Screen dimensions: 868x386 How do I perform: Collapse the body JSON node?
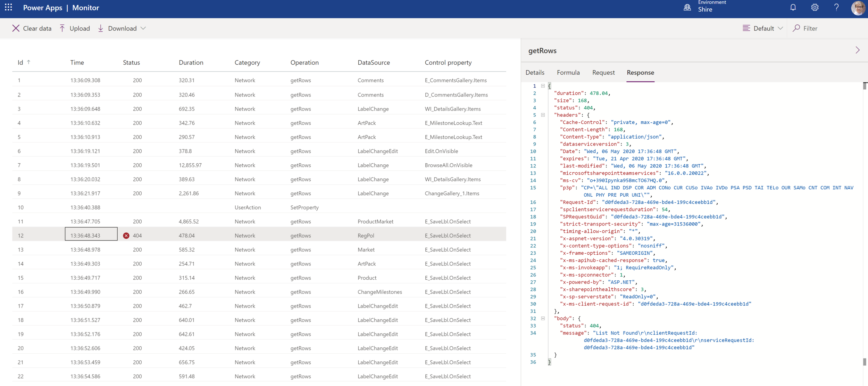pos(543,318)
